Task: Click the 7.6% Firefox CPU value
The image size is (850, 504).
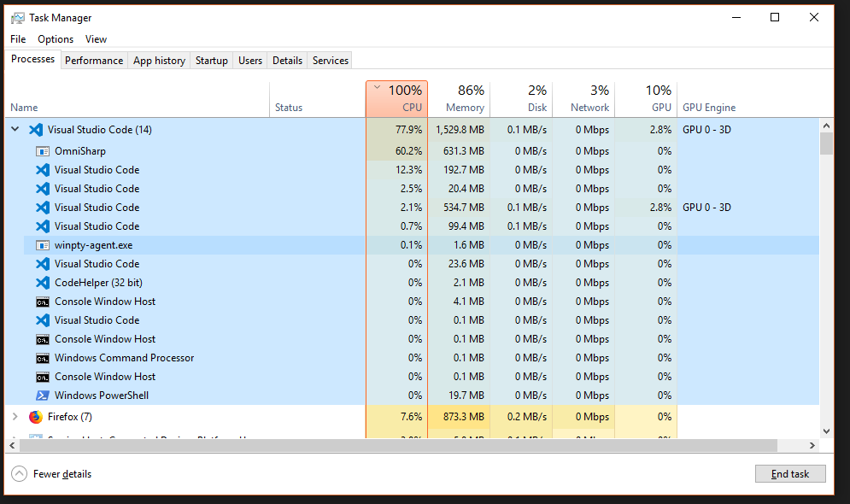Action: click(412, 417)
